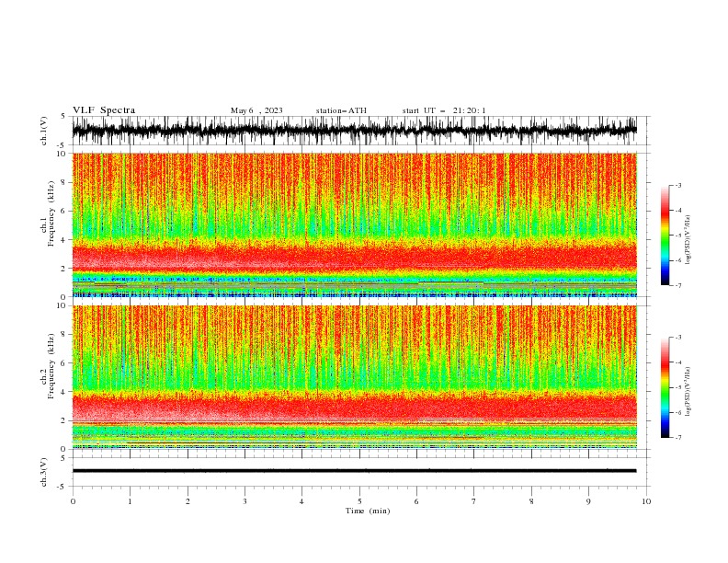Click the lower colorbar 'log(PSD)(V²/Hz)' label

688,392
